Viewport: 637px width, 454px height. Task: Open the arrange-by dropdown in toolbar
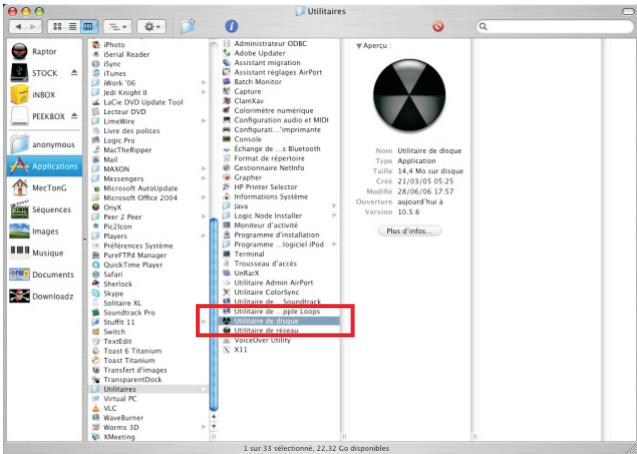pos(117,27)
